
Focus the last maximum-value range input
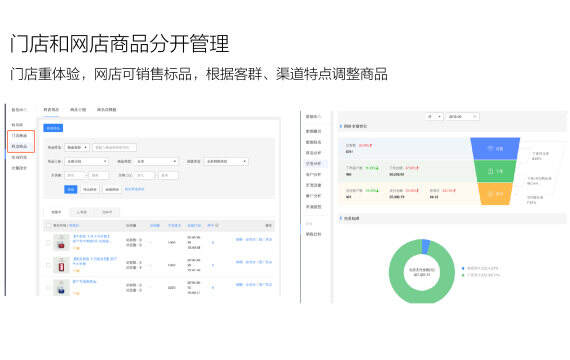point(168,175)
